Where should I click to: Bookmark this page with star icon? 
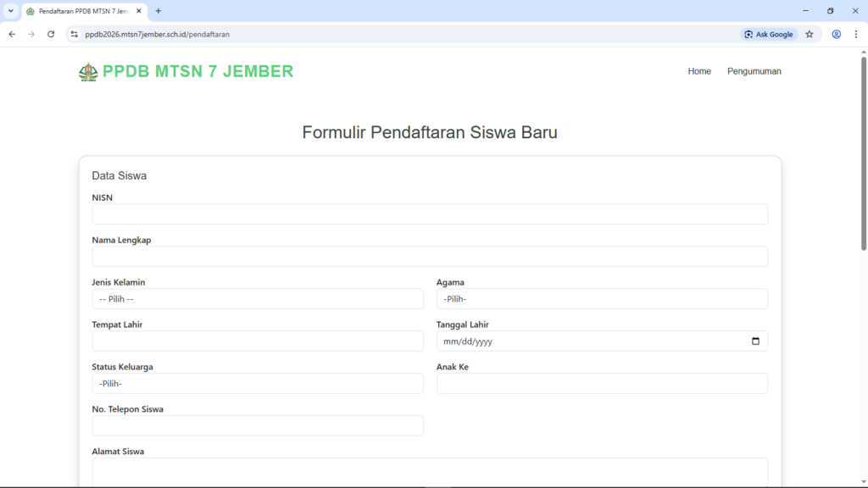tap(810, 35)
